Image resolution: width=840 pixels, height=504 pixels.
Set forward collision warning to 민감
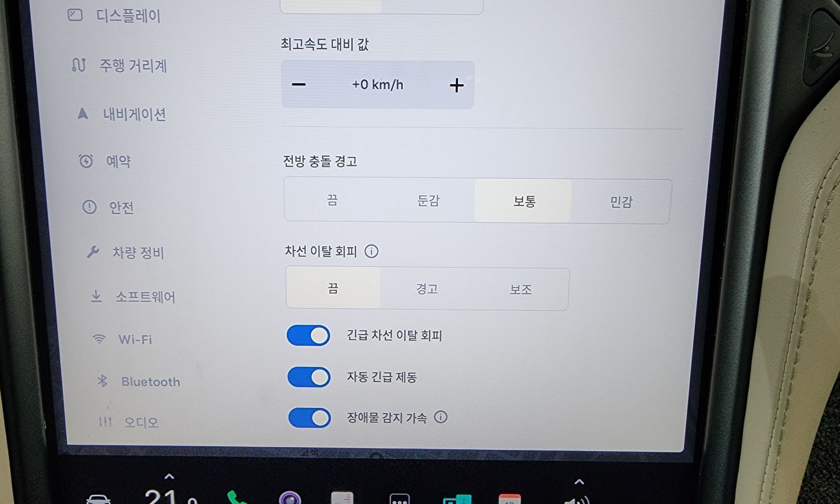coord(621,202)
